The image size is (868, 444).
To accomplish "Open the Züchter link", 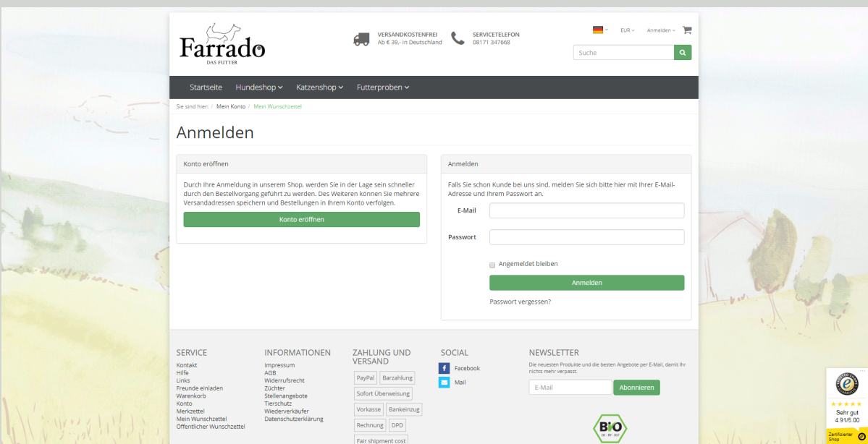I will pyautogui.click(x=275, y=388).
